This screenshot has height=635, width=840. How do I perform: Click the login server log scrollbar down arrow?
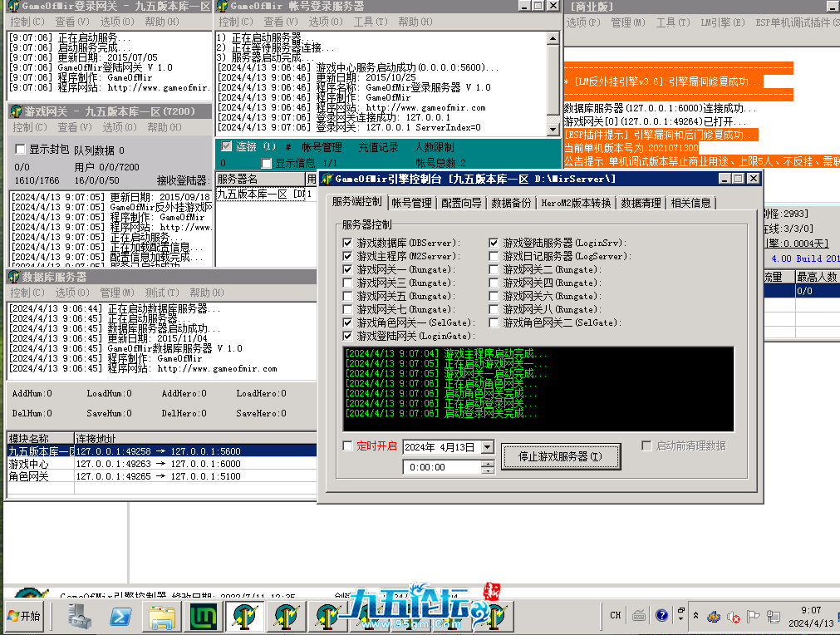point(553,129)
